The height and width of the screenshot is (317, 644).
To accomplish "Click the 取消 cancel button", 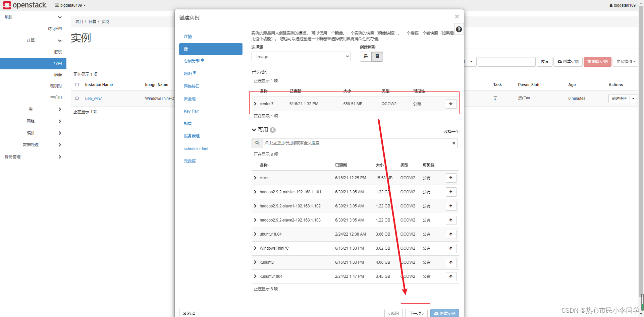I will click(189, 313).
